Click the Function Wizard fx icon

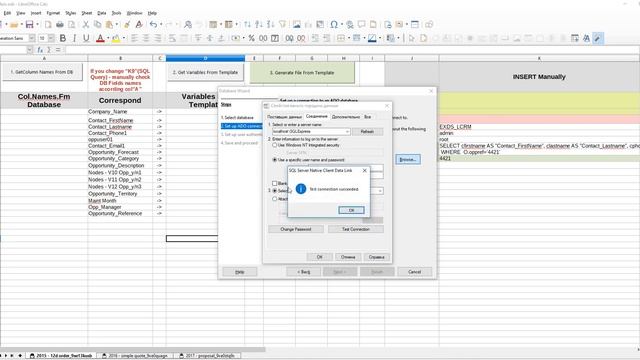click(x=40, y=50)
